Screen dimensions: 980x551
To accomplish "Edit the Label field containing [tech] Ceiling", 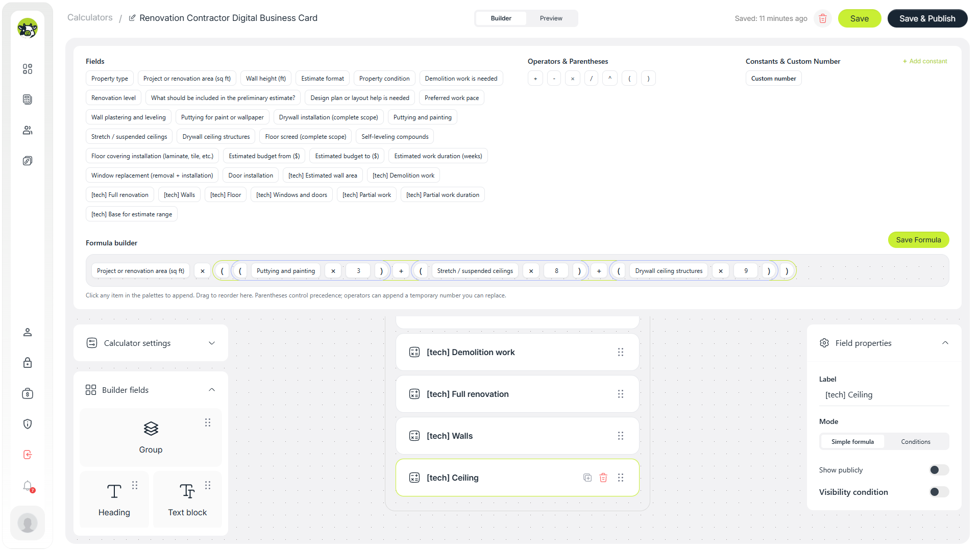I will [x=884, y=395].
